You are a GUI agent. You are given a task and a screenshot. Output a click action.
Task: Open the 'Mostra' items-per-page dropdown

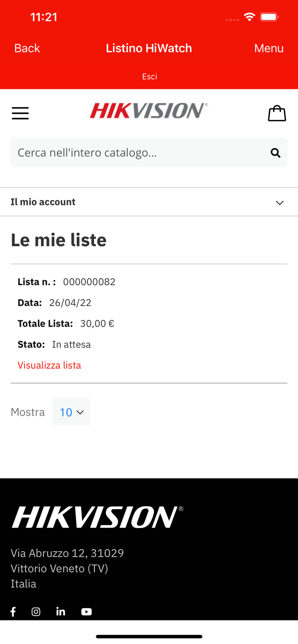71,411
